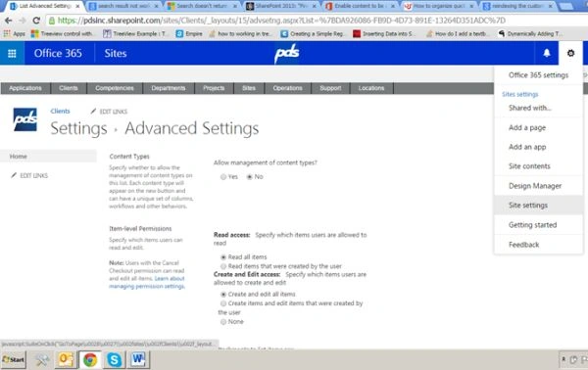This screenshot has width=588, height=370.
Task: Open the Operations navigation tab
Action: [287, 88]
